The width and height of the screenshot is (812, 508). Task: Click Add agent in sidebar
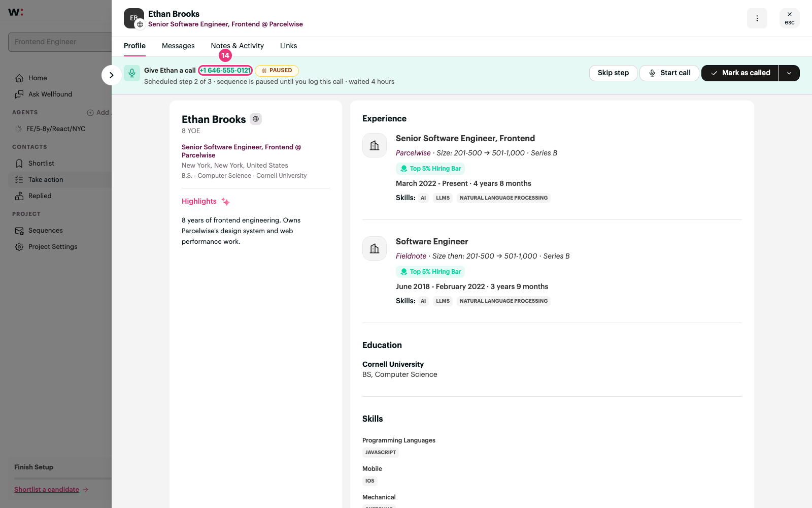(x=98, y=113)
